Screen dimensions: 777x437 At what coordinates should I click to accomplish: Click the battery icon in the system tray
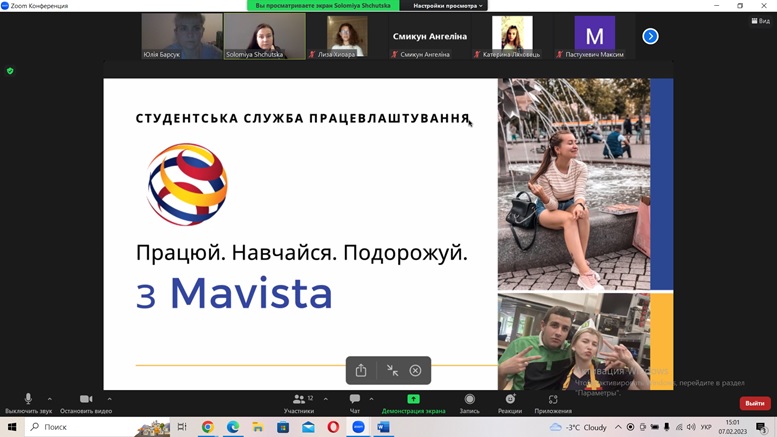point(655,427)
